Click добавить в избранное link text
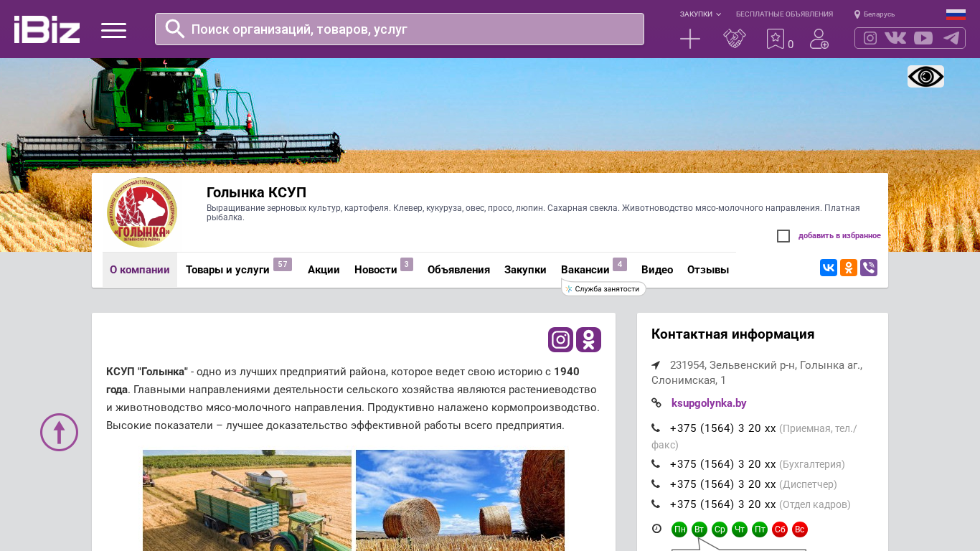This screenshot has width=980, height=551. point(839,236)
